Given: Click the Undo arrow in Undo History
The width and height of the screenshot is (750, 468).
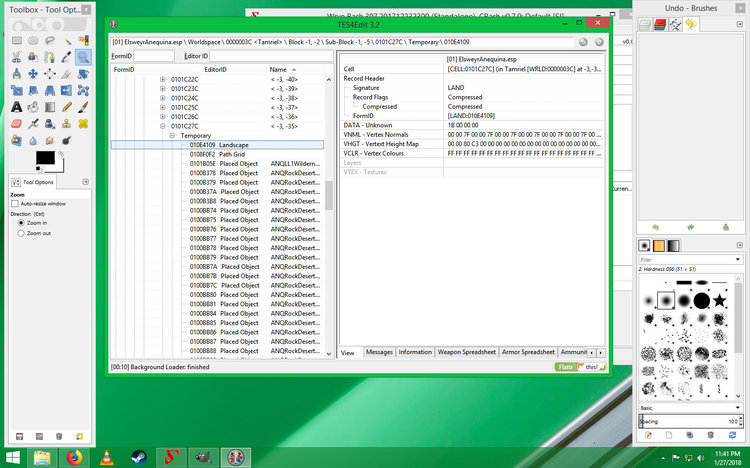Looking at the screenshot, I should [x=655, y=228].
